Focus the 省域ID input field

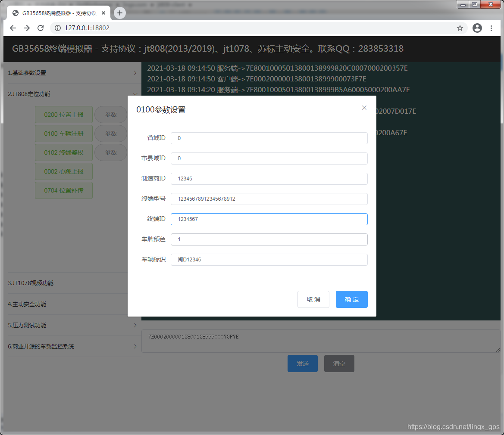pyautogui.click(x=269, y=138)
